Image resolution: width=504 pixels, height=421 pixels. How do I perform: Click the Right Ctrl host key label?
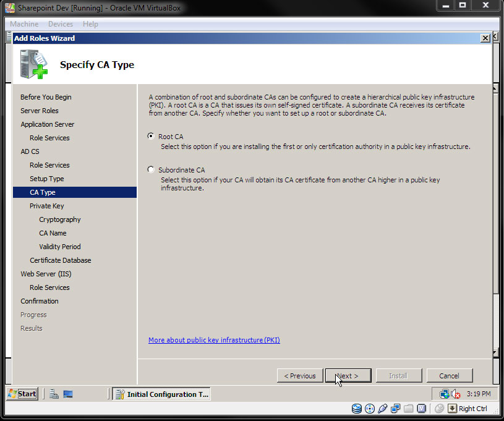click(x=473, y=409)
